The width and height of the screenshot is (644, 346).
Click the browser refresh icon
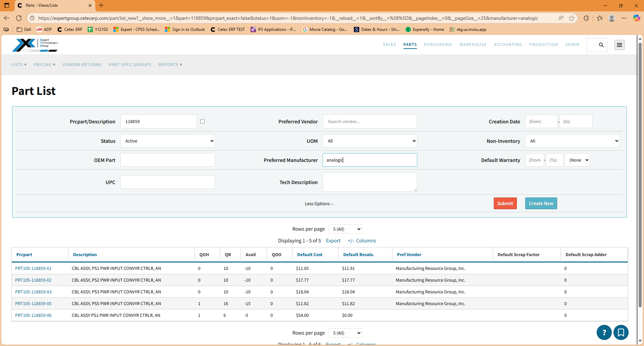[x=19, y=18]
